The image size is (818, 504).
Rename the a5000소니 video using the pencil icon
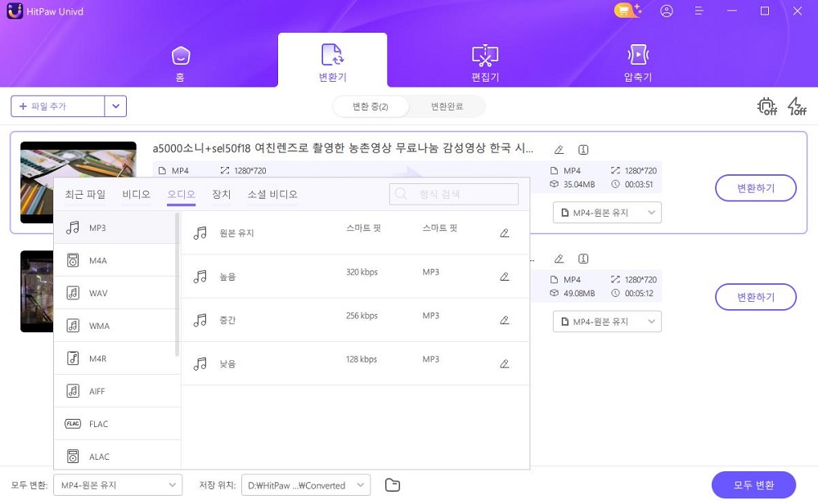pos(559,150)
